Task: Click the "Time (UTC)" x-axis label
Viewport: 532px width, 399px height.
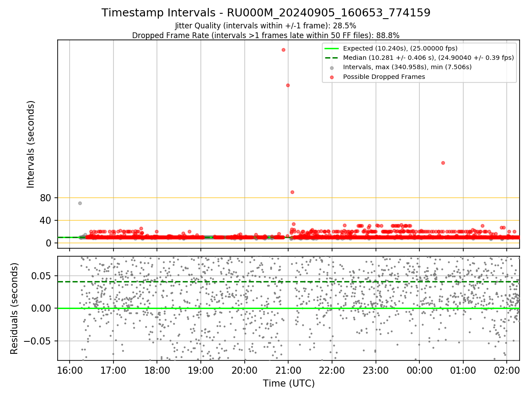Action: click(x=289, y=383)
